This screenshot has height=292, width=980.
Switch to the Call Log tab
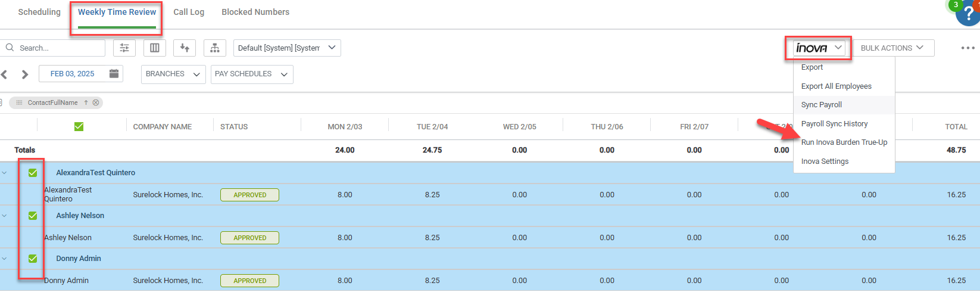tap(189, 12)
